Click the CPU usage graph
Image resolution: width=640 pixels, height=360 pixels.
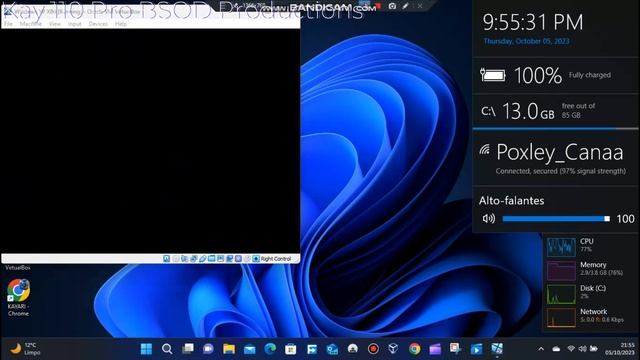pyautogui.click(x=561, y=246)
